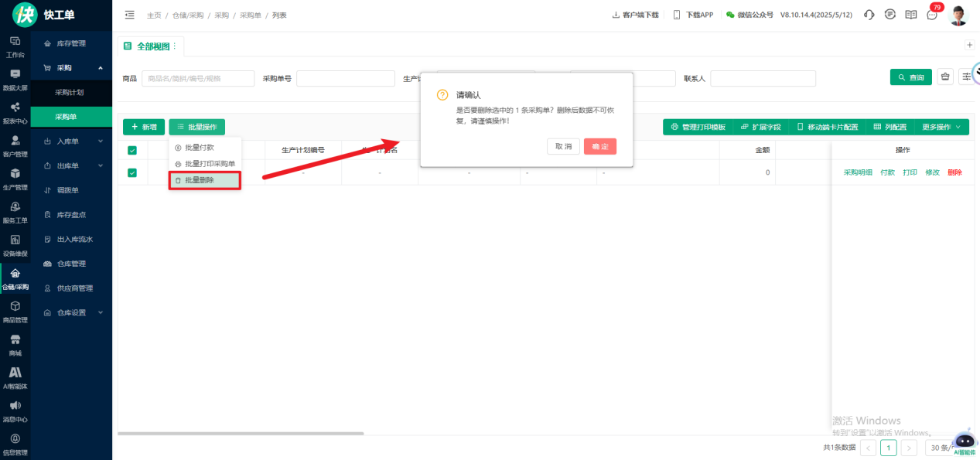This screenshot has height=460, width=980.
Task: Cancel the delete dialog with 取消
Action: point(563,146)
